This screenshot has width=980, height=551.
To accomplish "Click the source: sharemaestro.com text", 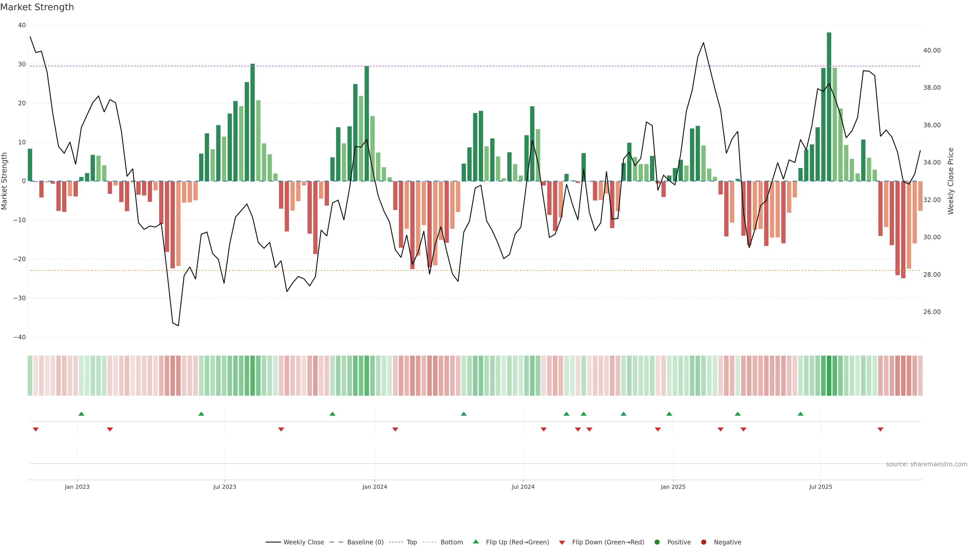I will (926, 464).
